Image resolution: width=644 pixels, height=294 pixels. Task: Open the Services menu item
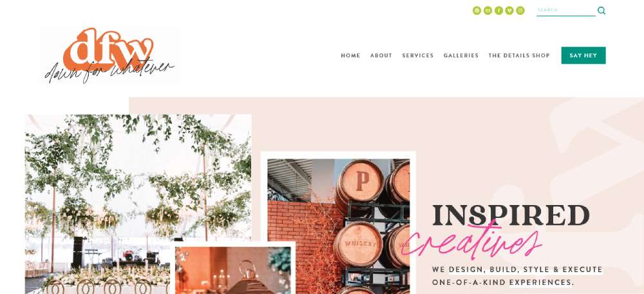tap(418, 55)
